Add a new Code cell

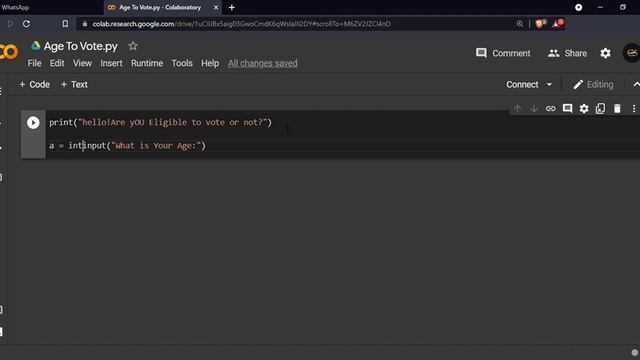34,84
